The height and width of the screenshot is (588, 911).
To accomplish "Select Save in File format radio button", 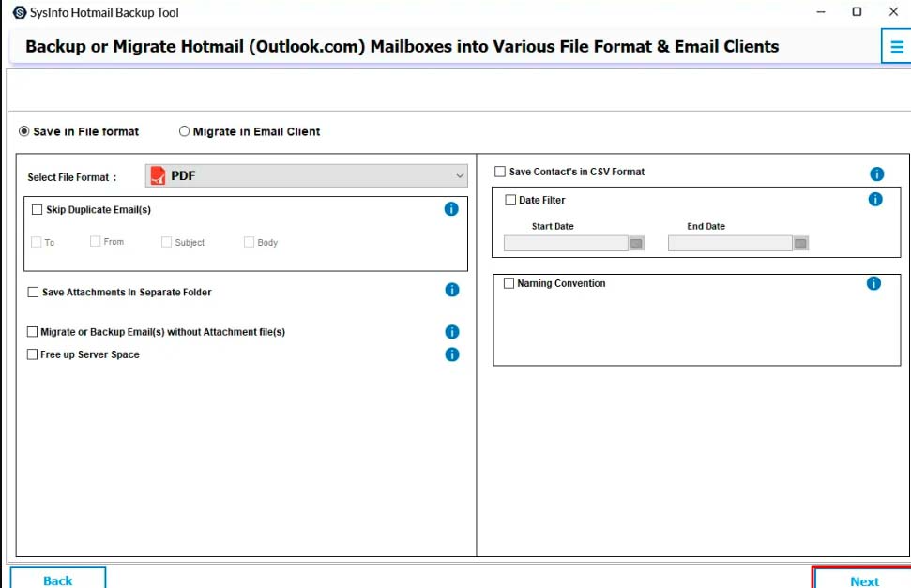I will coord(23,131).
